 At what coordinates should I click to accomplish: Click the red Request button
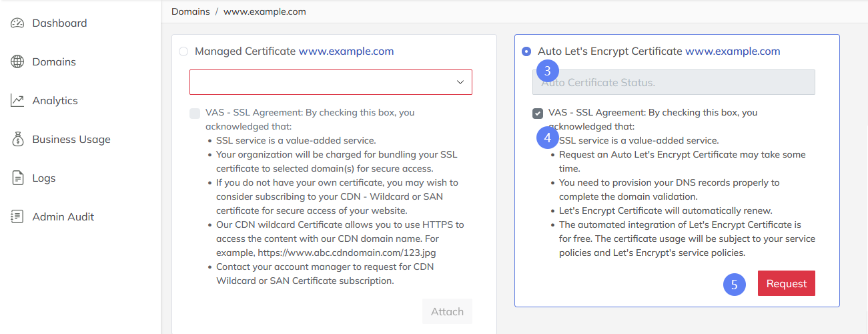[x=787, y=283]
